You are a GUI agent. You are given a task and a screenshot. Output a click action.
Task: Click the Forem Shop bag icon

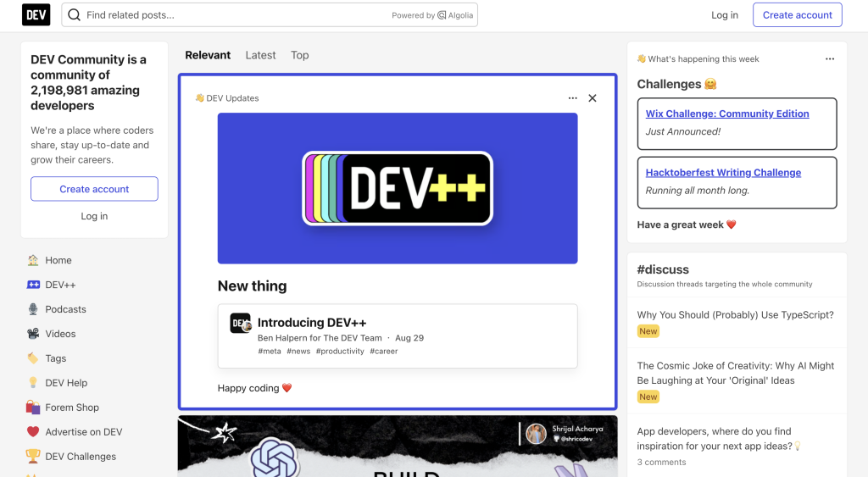pyautogui.click(x=33, y=408)
